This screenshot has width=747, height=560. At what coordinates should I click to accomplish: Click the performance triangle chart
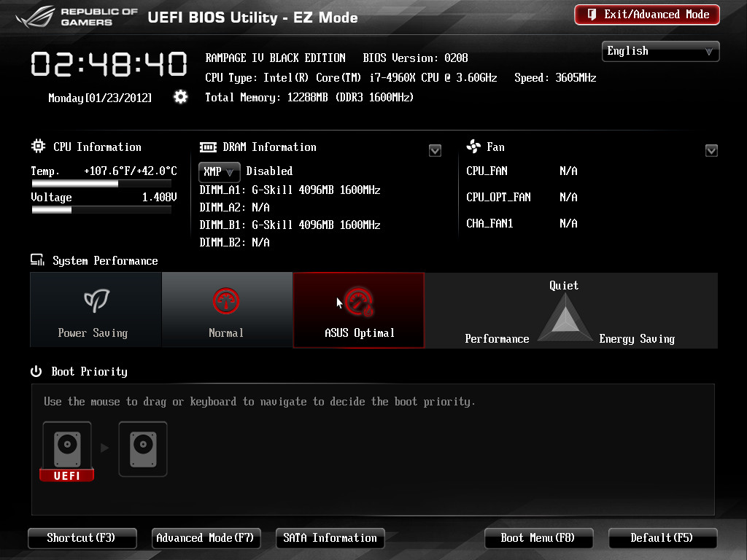click(565, 317)
